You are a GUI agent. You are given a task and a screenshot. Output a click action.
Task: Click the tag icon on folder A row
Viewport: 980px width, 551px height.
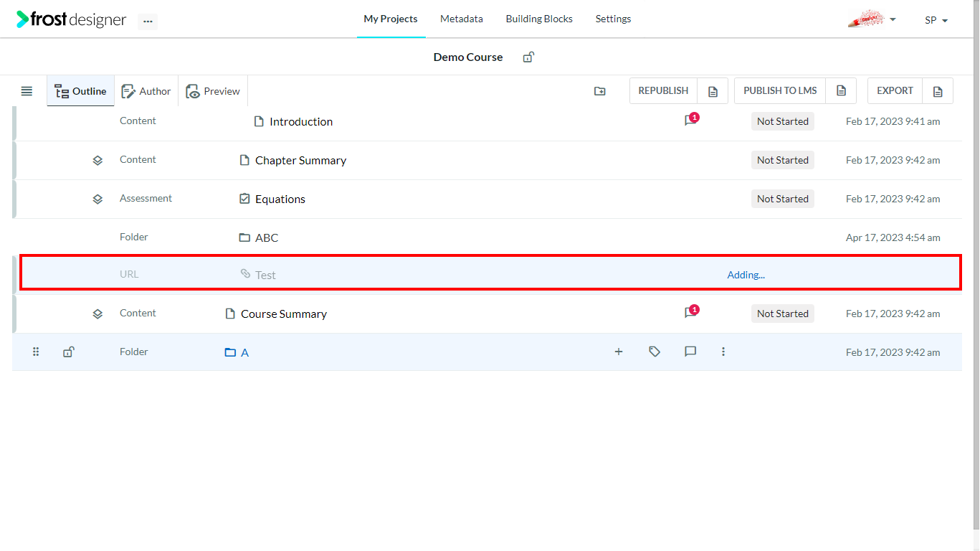655,352
